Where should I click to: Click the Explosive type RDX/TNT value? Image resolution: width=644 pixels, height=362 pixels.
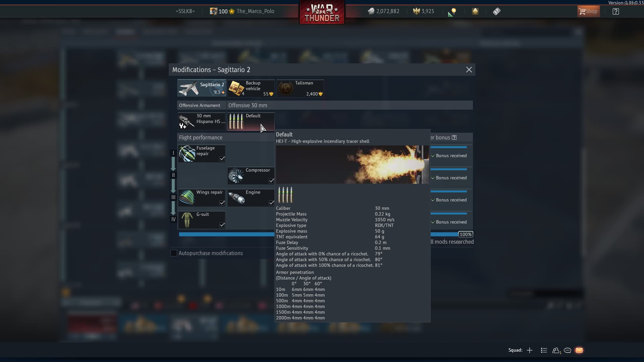[384, 225]
